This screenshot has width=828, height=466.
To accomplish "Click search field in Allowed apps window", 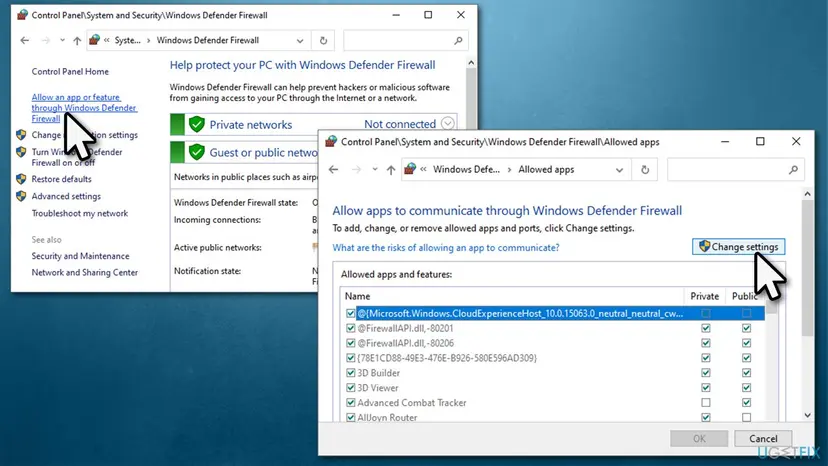I will [x=736, y=170].
